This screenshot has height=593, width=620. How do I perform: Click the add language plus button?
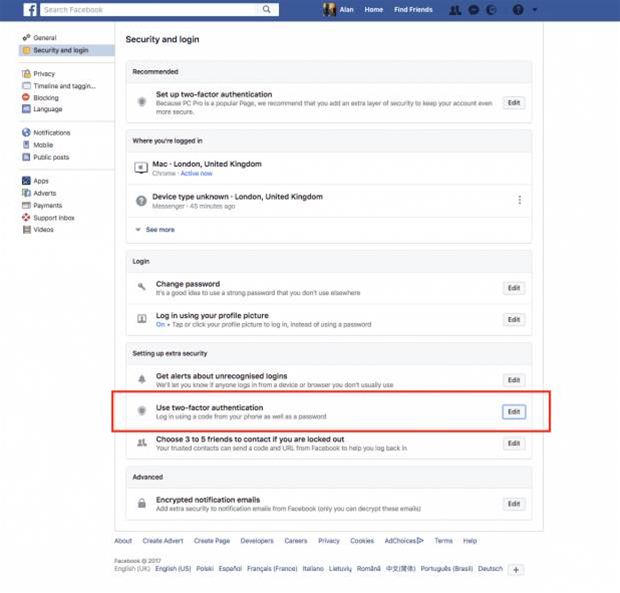[515, 569]
